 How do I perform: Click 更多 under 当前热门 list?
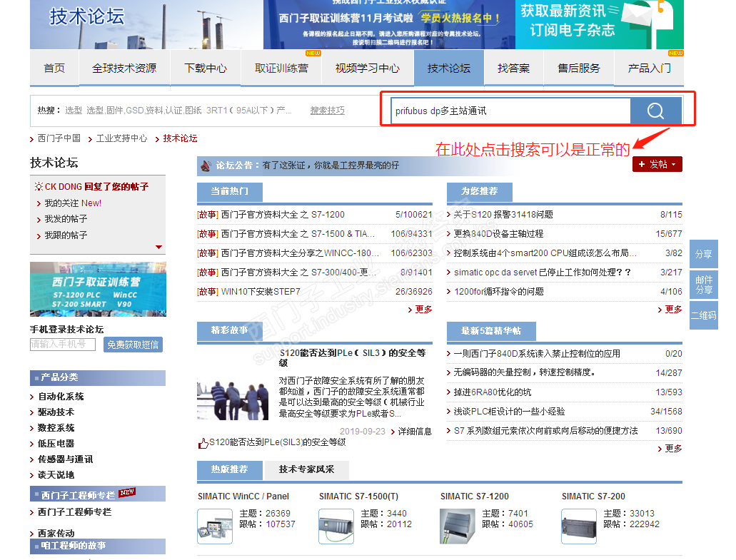point(423,310)
